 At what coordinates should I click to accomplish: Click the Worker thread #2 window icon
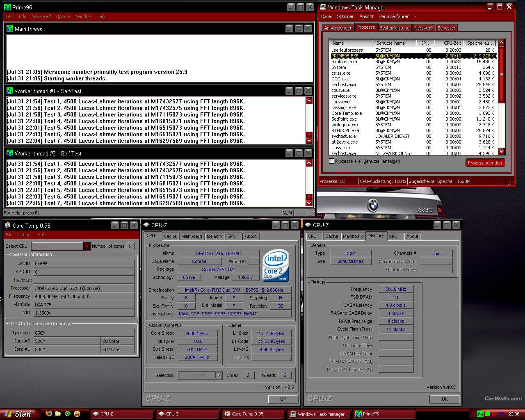(x=10, y=153)
